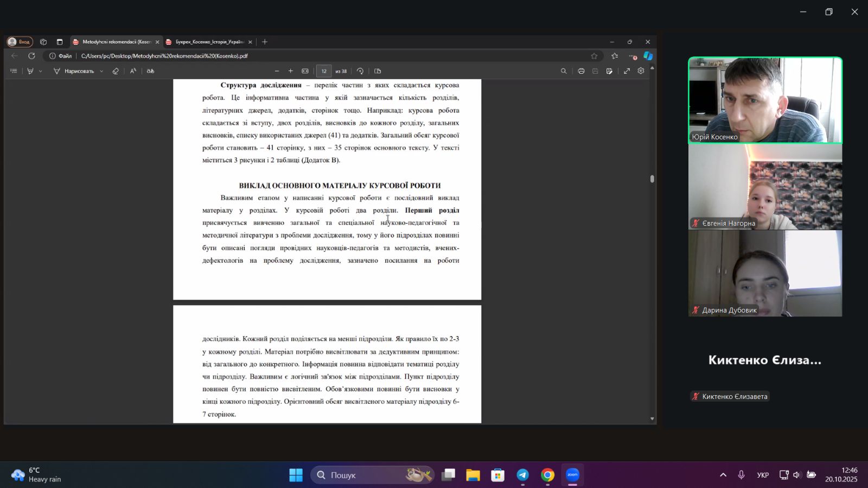The width and height of the screenshot is (868, 488).
Task: Refresh the browser page
Action: click(31, 56)
